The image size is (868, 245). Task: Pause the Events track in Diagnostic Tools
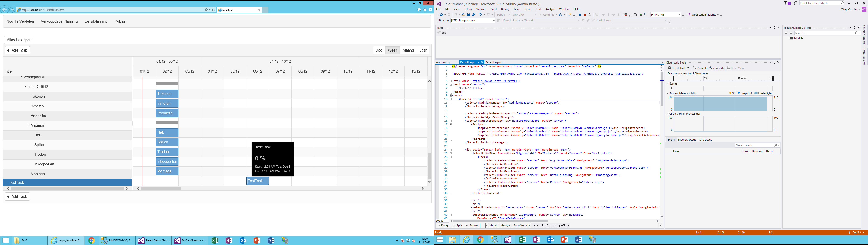tap(670, 88)
